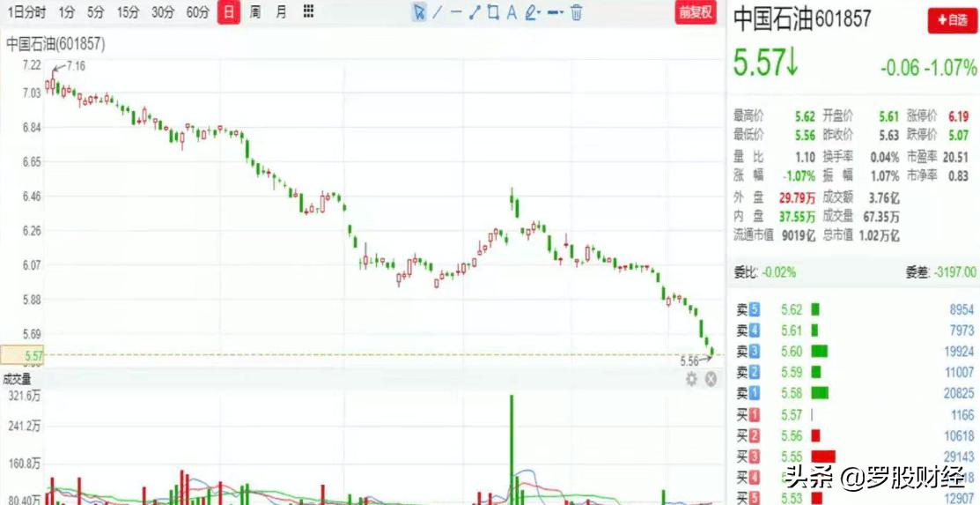The image size is (980, 505).
Task: Open the grid more periods icon
Action: click(307, 11)
